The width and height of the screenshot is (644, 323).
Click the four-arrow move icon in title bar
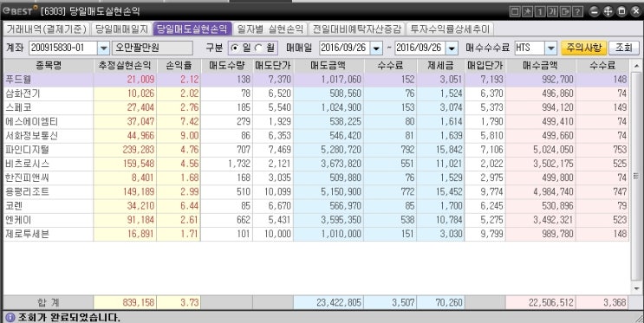coord(608,11)
